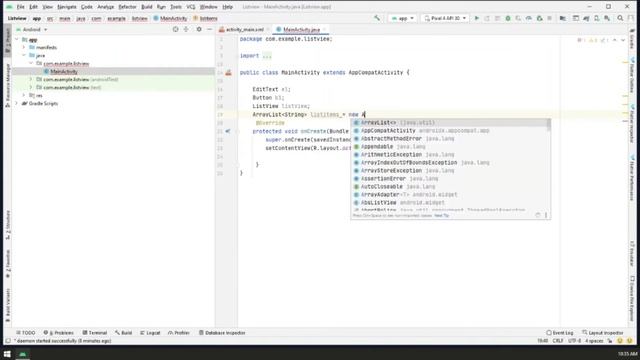Open the Pixel 4 API 30 device dropdown
The width and height of the screenshot is (640, 360).
(x=445, y=18)
